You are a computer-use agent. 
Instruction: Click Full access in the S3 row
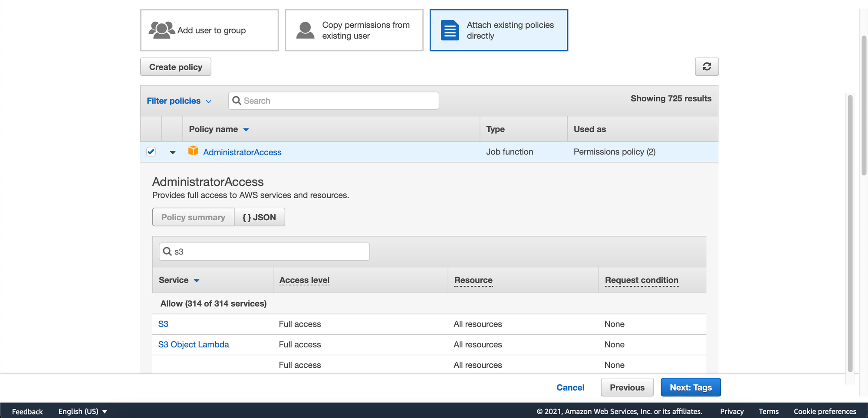pyautogui.click(x=300, y=324)
